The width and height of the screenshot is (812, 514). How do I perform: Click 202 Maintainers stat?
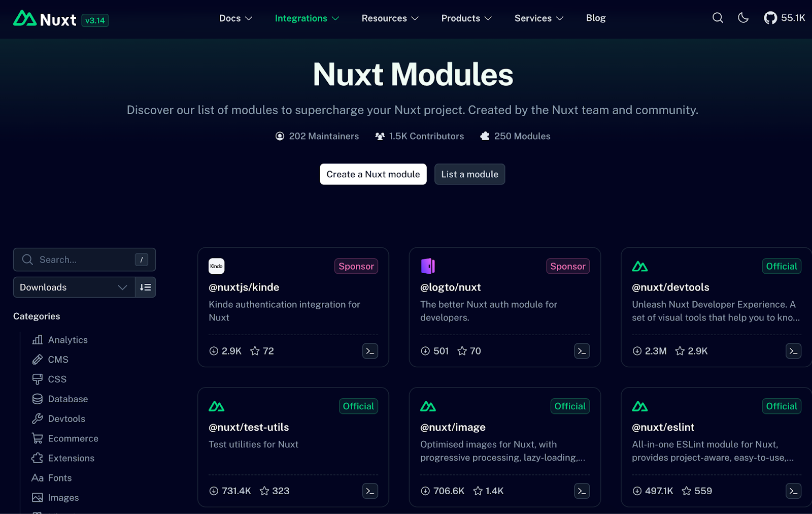tap(317, 136)
